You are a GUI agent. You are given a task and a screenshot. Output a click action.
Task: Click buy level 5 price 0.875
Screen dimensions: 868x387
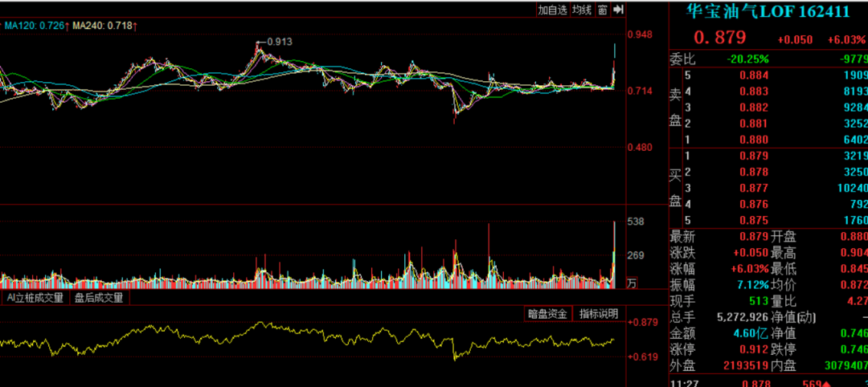click(753, 221)
